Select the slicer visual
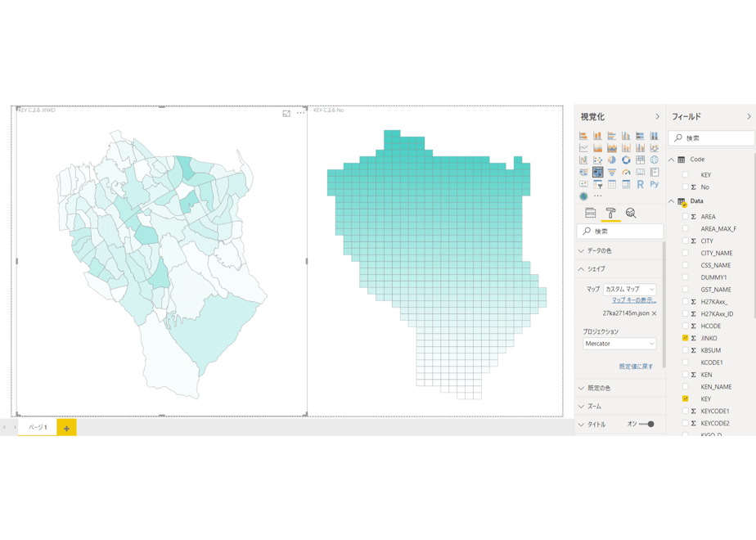The image size is (756, 540). point(597,184)
